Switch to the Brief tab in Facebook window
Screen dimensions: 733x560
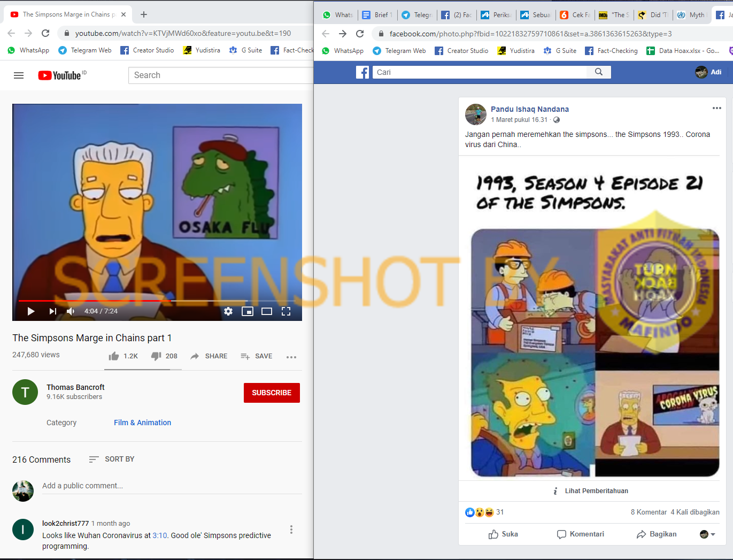pyautogui.click(x=377, y=15)
